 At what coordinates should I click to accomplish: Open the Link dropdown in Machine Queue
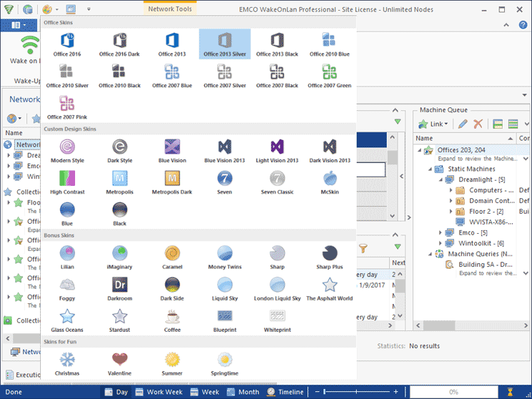435,124
